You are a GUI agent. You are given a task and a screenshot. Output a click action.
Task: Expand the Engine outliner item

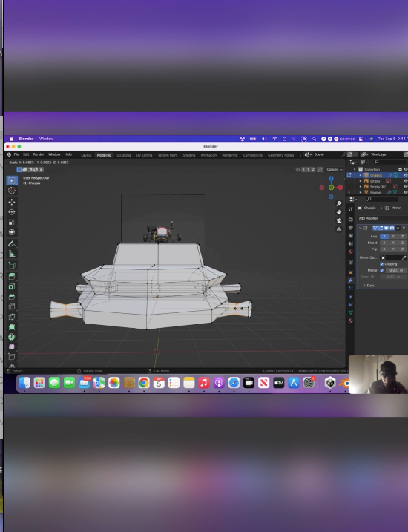click(361, 192)
